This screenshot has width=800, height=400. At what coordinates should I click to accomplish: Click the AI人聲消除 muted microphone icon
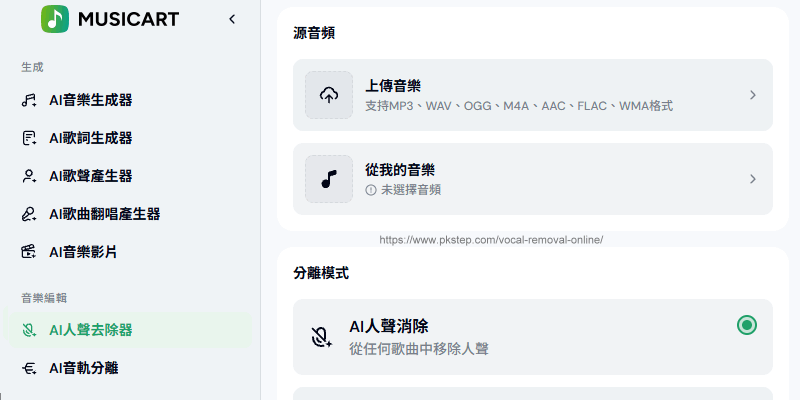tap(321, 337)
